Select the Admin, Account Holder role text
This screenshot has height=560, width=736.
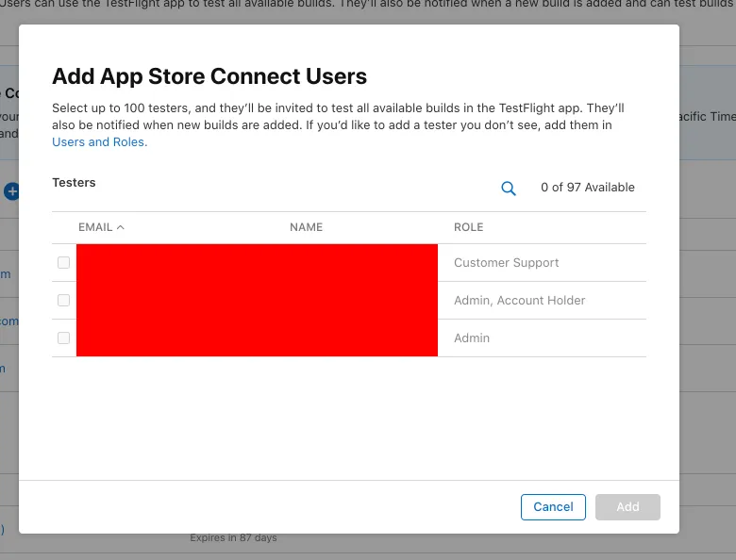(x=519, y=300)
